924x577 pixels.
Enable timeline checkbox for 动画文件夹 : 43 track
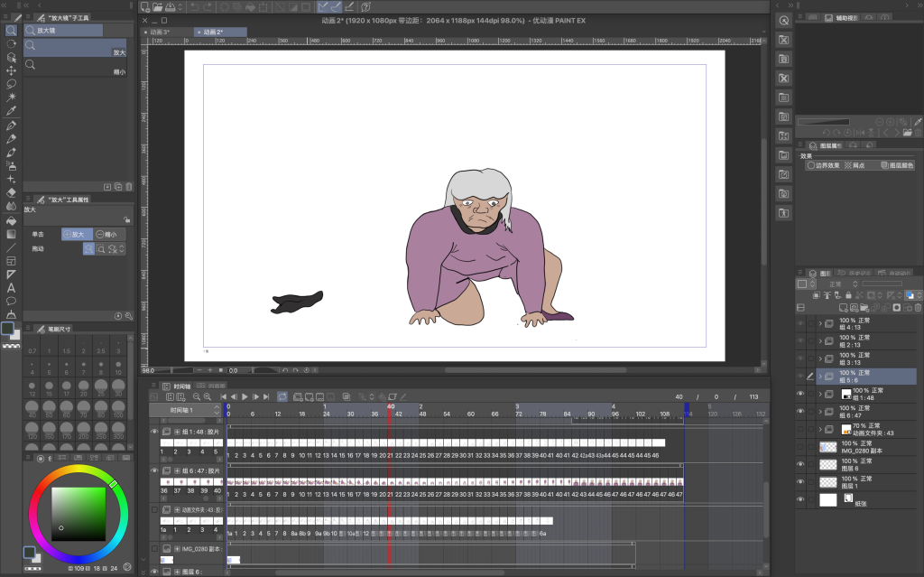(x=154, y=510)
